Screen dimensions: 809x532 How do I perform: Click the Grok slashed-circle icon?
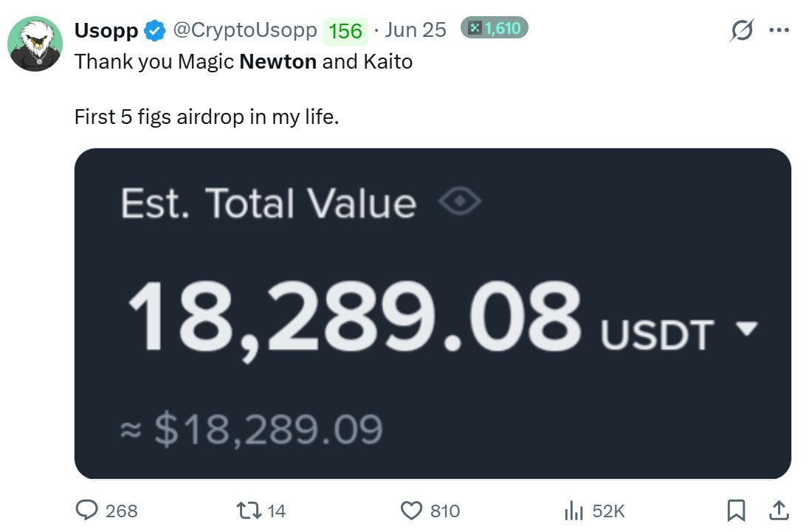[742, 30]
